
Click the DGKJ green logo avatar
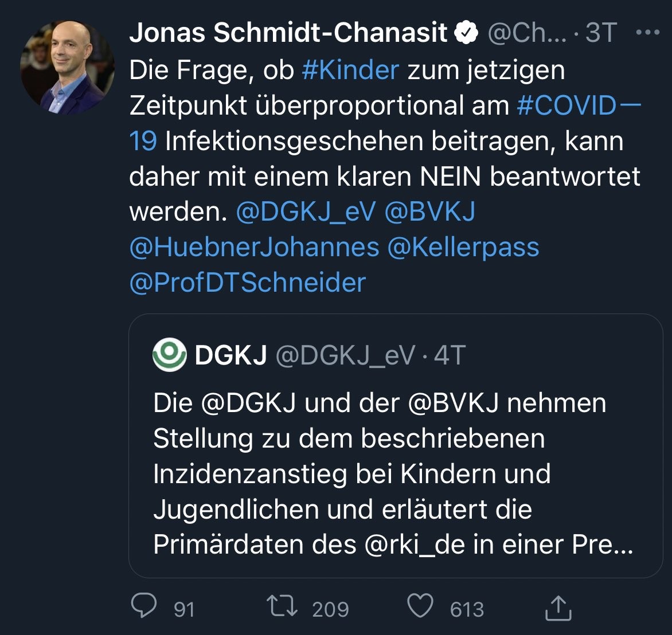tap(170, 355)
